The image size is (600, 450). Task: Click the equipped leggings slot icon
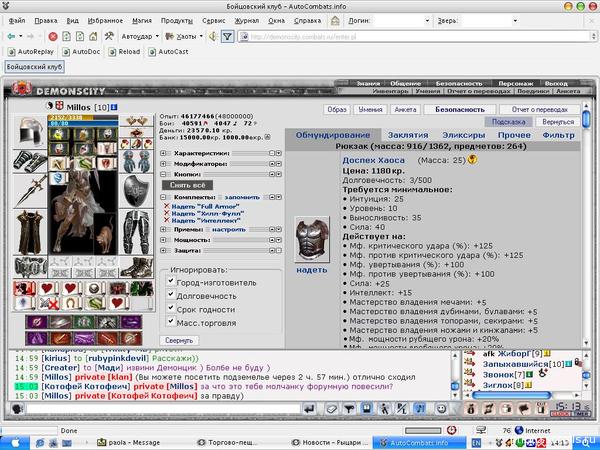[137, 232]
